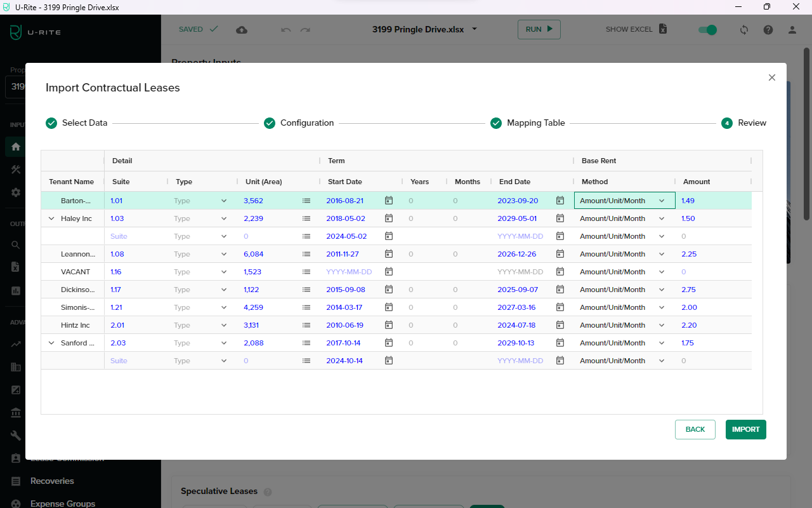Click the Undo arrow icon
This screenshot has height=508, width=812.
tap(285, 29)
